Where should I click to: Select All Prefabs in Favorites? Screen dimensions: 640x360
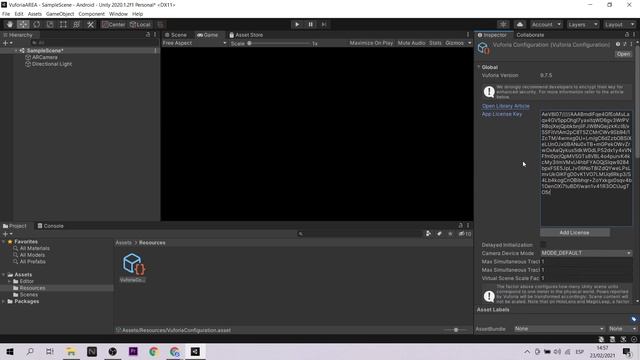[x=33, y=262]
